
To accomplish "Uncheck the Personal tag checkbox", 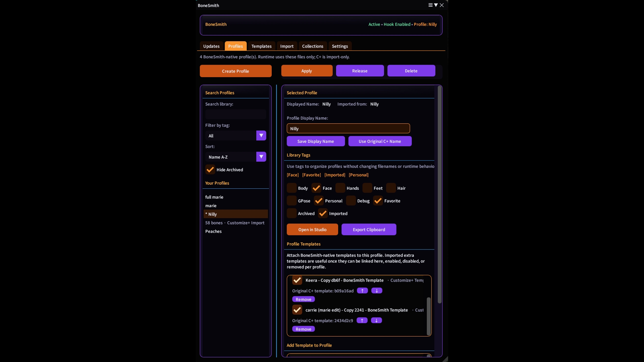I will [x=319, y=201].
